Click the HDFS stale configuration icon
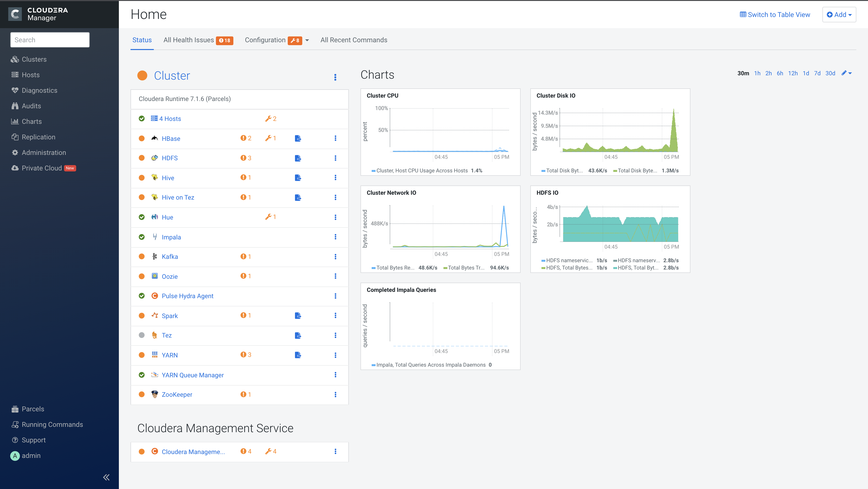 pos(298,158)
